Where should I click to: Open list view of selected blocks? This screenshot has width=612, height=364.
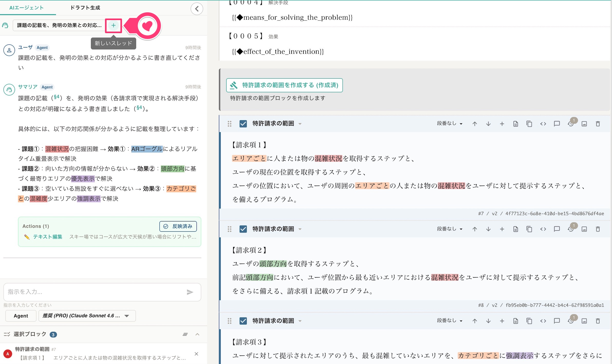tap(185, 334)
